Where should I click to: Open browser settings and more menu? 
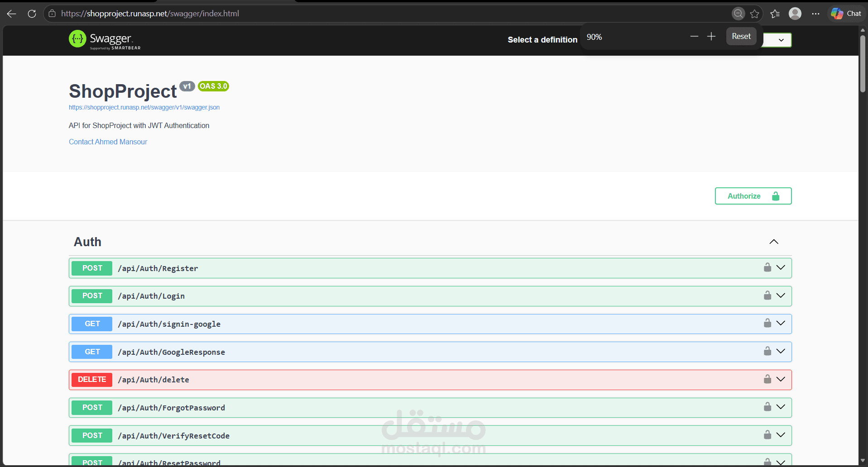[x=815, y=14]
